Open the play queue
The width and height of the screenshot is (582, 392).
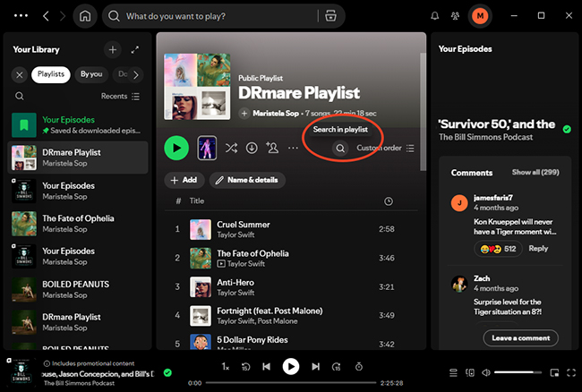pos(453,372)
